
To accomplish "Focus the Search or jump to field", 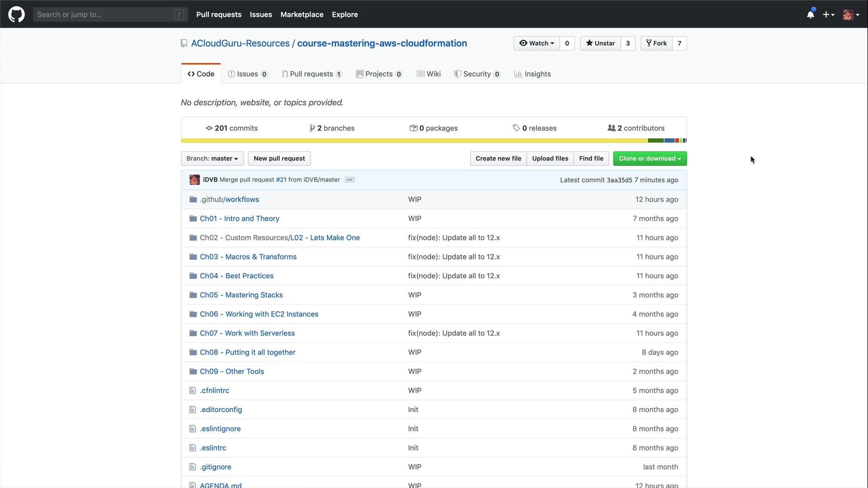I will click(104, 14).
